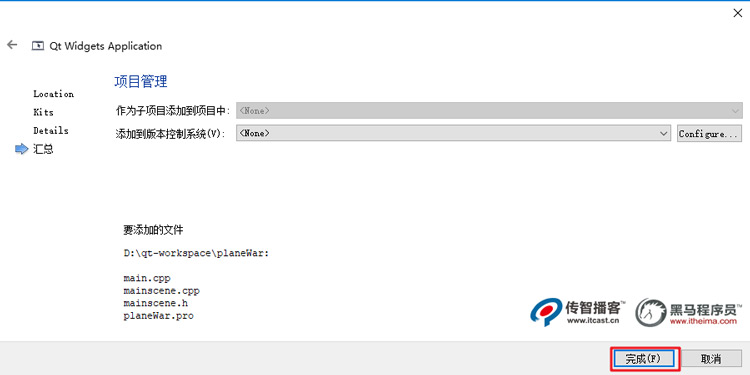Select the 汇总 step

43,149
